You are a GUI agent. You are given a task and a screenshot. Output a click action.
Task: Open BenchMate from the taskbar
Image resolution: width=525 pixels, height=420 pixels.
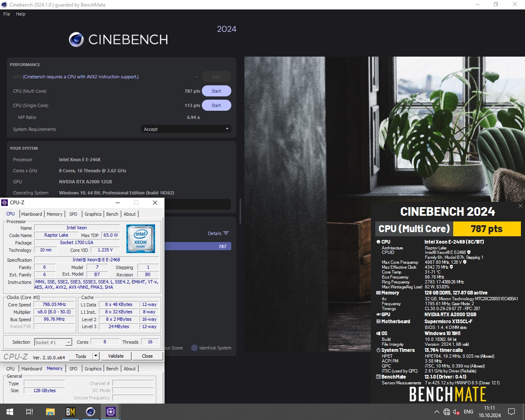click(71, 412)
